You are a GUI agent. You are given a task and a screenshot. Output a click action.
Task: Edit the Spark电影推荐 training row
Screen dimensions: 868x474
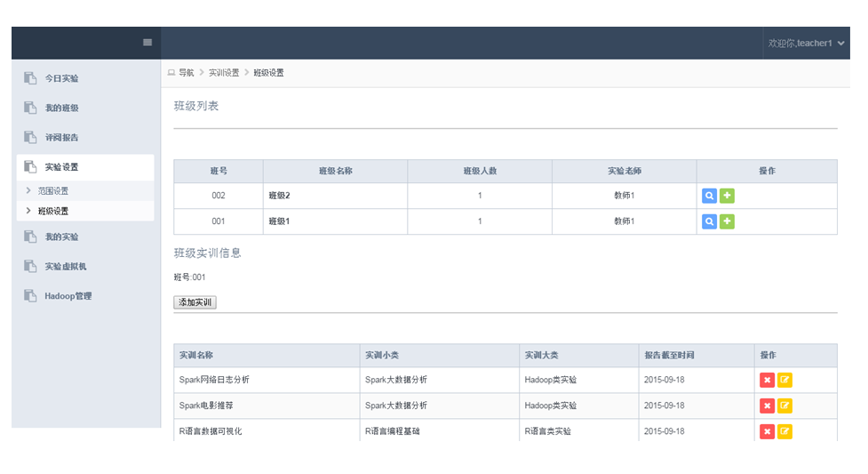point(784,406)
